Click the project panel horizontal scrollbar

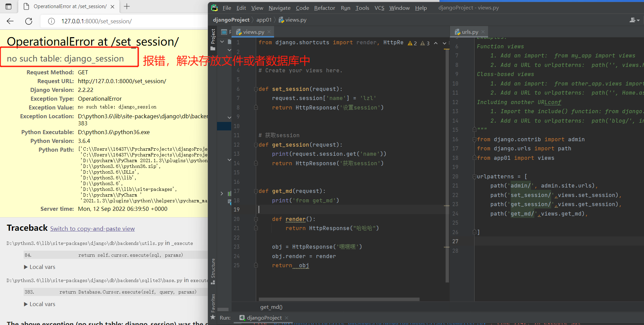click(x=223, y=309)
